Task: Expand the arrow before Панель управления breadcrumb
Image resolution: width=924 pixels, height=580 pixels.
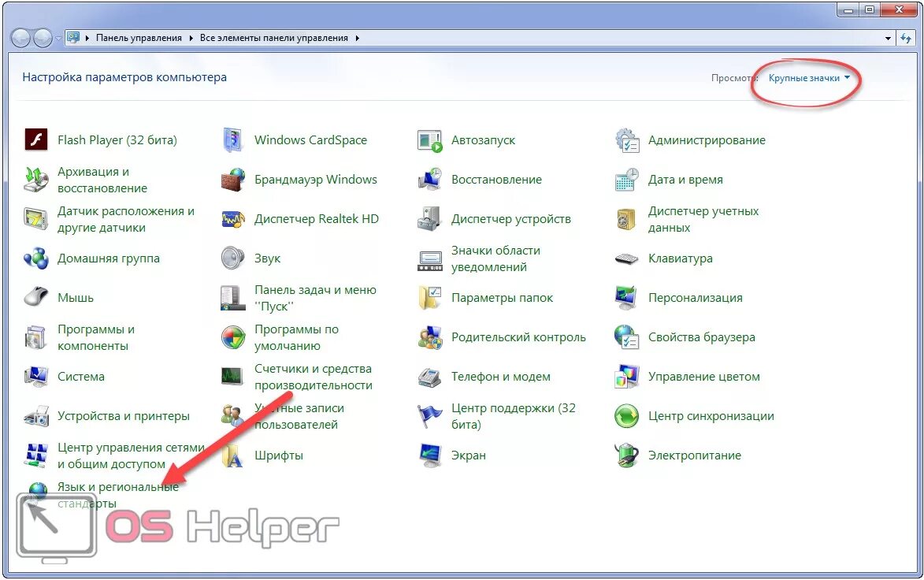Action: click(87, 38)
